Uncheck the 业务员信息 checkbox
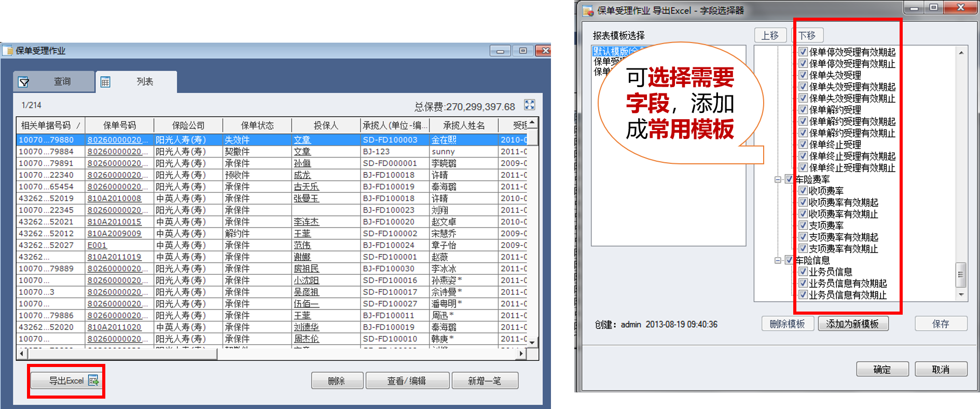Image resolution: width=980 pixels, height=409 pixels. [x=803, y=272]
